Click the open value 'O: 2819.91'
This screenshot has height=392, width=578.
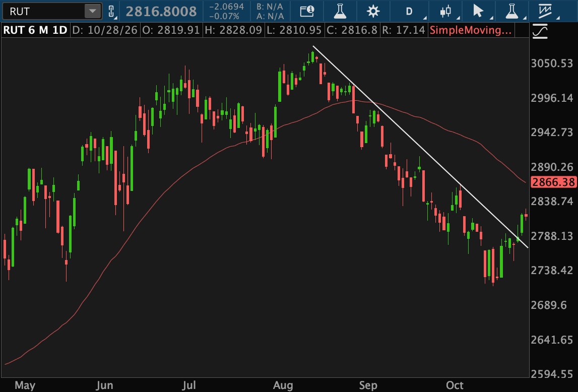point(171,30)
